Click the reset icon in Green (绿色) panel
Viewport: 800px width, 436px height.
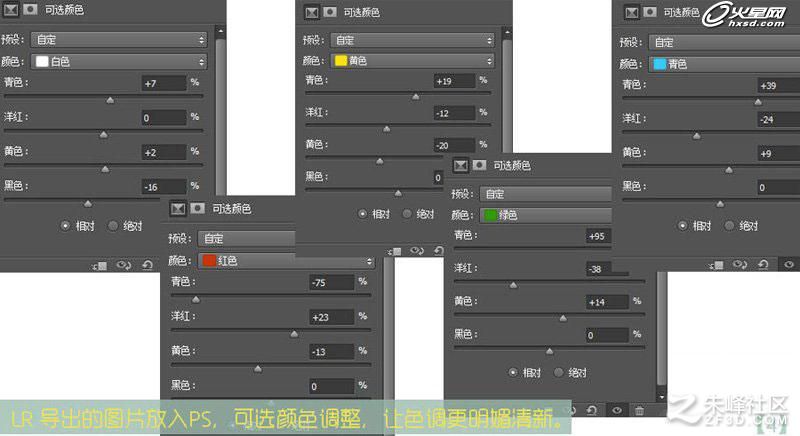(x=592, y=411)
